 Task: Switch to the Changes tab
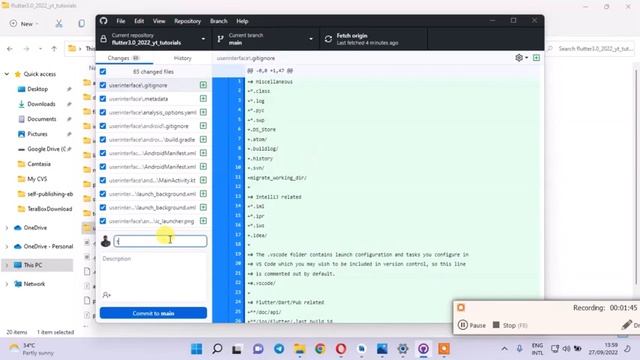pyautogui.click(x=124, y=58)
